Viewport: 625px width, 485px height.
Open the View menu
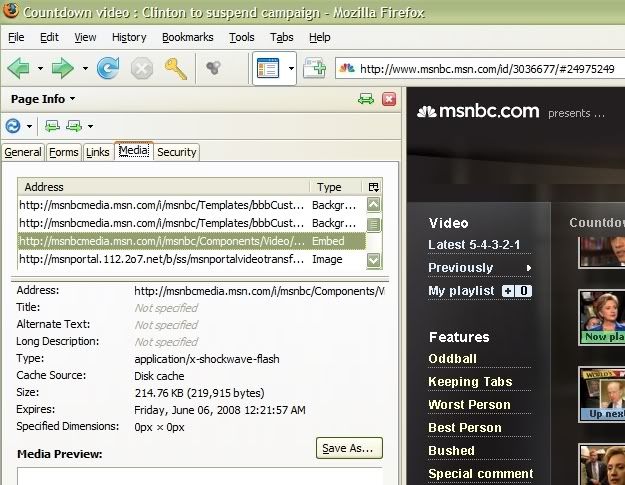click(x=85, y=37)
